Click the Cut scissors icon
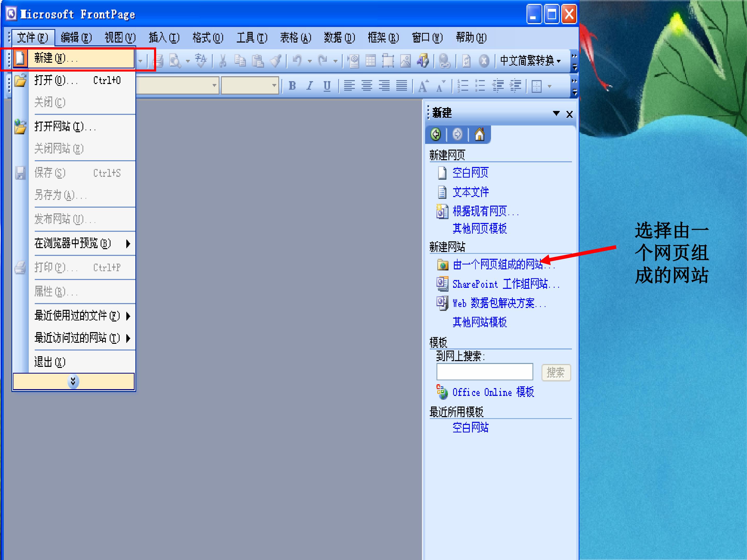Viewport: 747px width, 560px height. pyautogui.click(x=223, y=61)
